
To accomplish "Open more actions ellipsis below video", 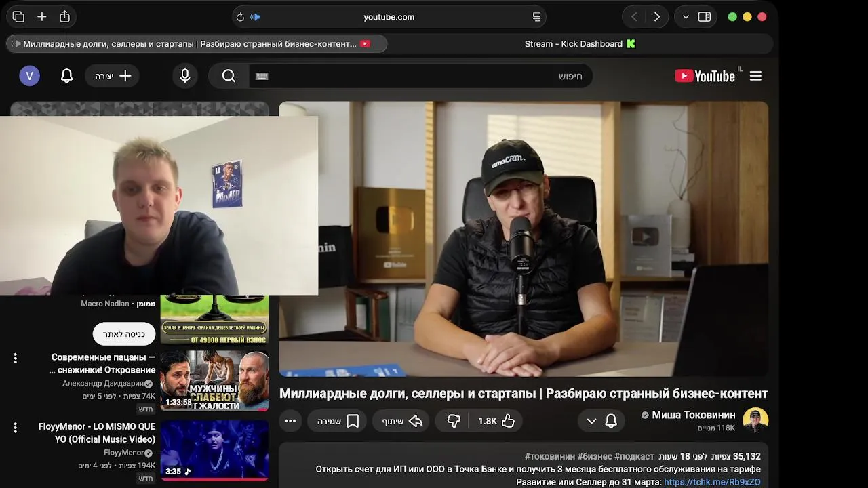I will click(x=290, y=421).
